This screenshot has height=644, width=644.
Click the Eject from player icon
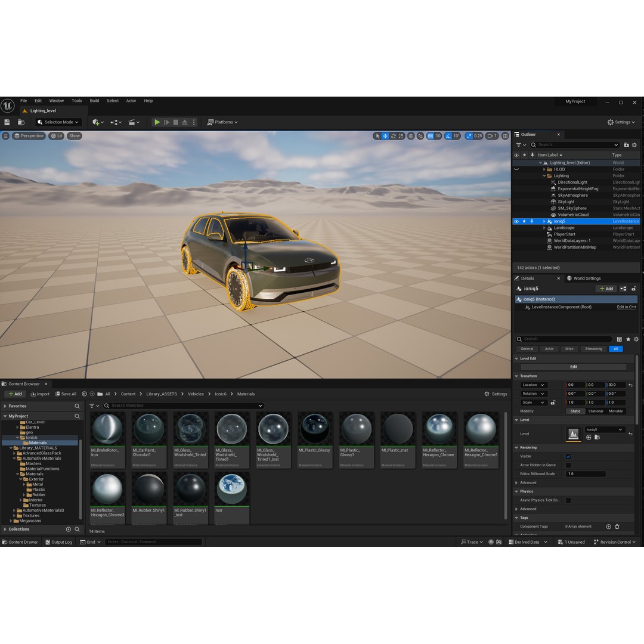(x=185, y=122)
